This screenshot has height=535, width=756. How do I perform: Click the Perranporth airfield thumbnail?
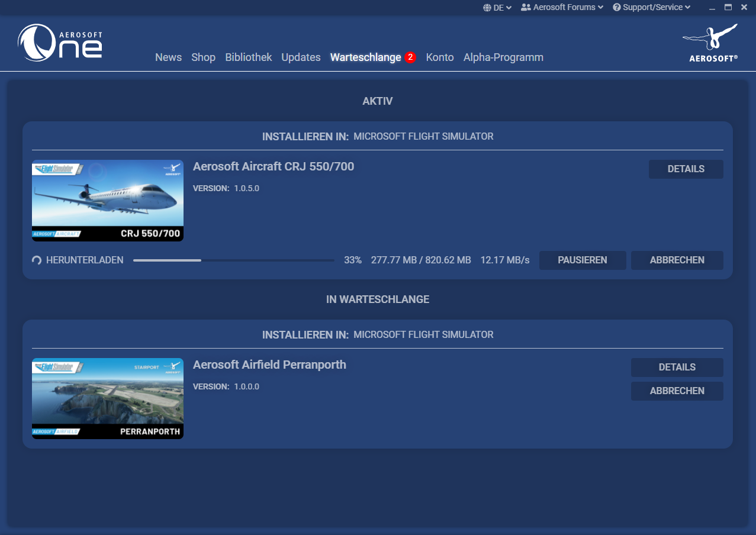coord(107,398)
